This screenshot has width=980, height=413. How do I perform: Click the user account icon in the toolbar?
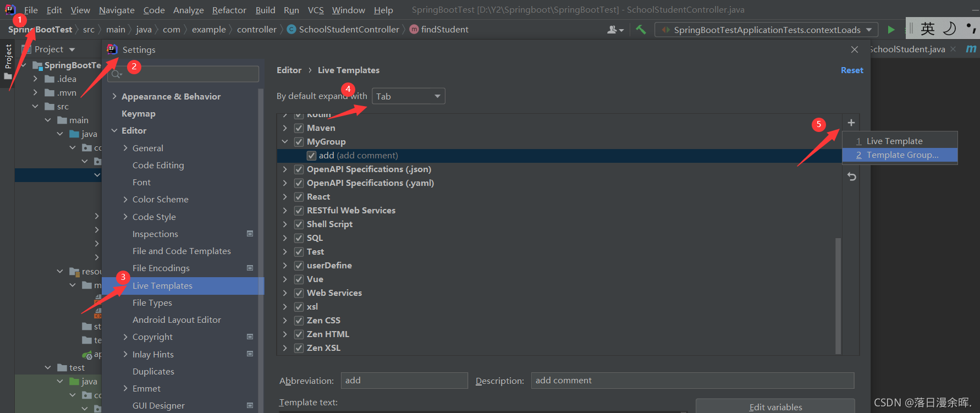(x=615, y=30)
